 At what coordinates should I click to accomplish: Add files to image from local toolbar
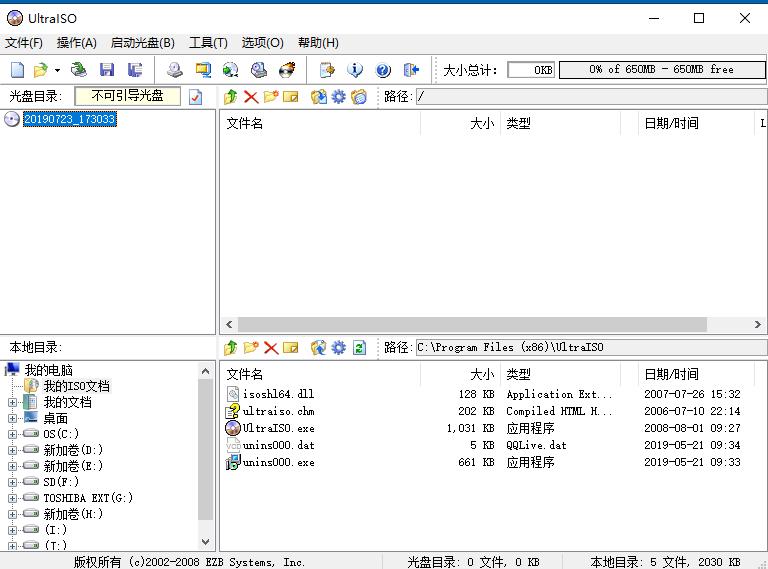click(319, 348)
